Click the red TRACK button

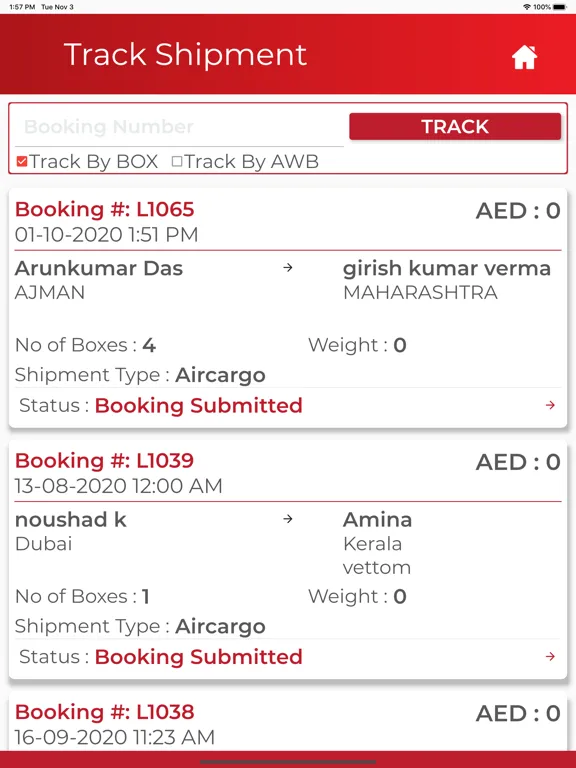pos(455,126)
